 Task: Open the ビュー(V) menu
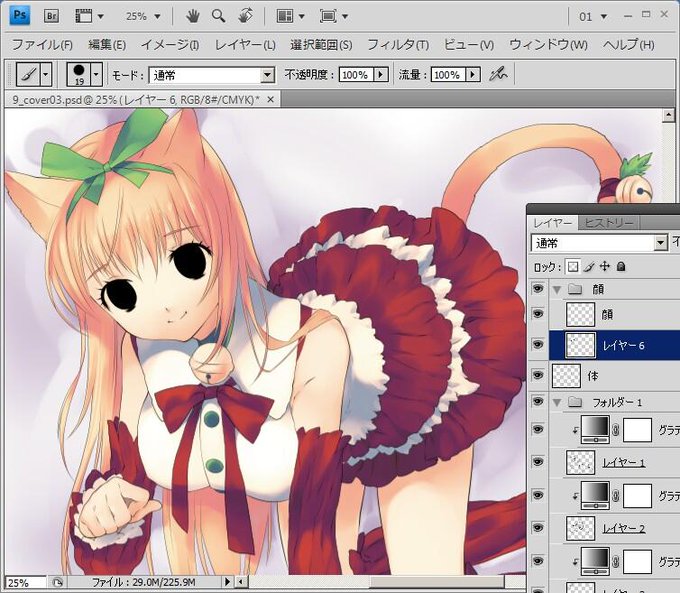tap(469, 44)
